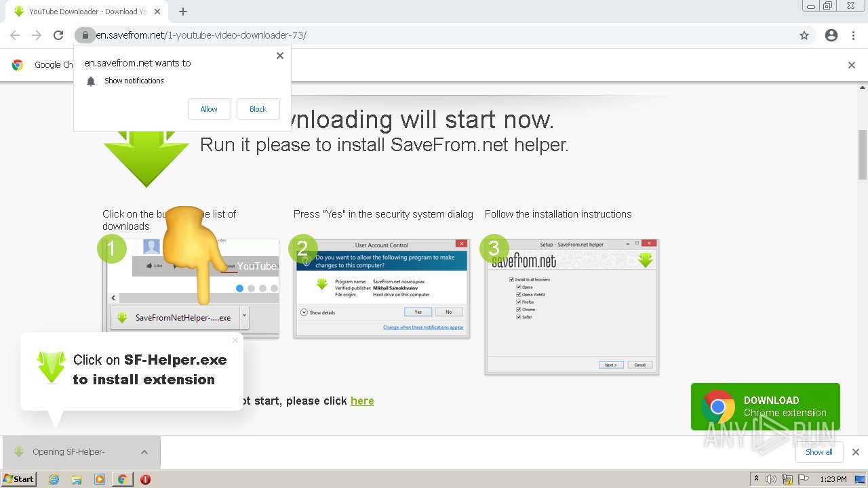Click the big green download arrow logo
Image resolution: width=868 pixels, height=488 pixels.
point(146,158)
